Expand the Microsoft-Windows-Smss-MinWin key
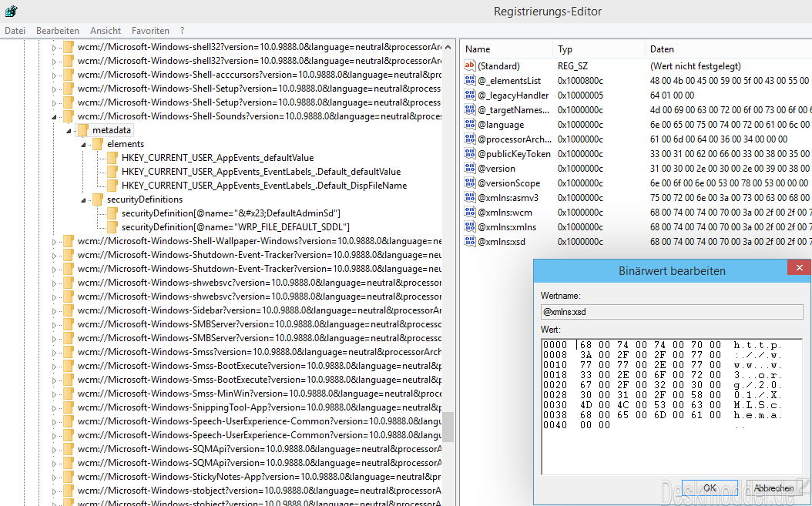This screenshot has height=506, width=812. 55,394
